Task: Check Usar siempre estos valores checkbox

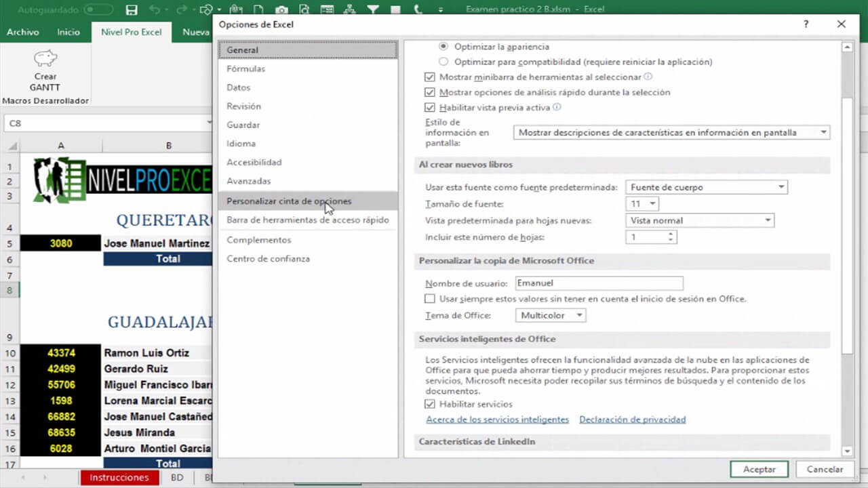Action: click(429, 299)
